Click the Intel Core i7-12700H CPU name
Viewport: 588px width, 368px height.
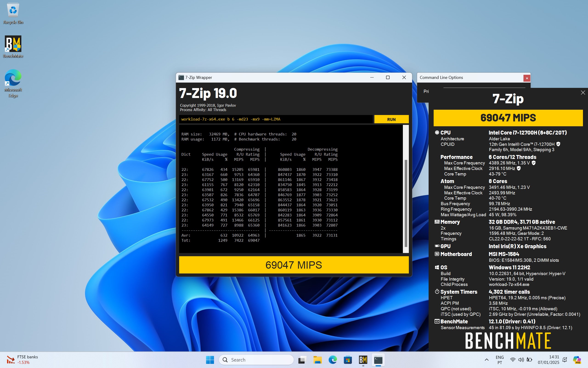tap(528, 133)
